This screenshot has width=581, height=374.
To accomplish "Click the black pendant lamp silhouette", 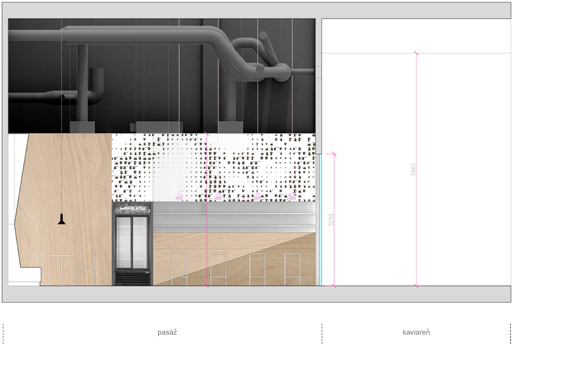I will 62,219.
